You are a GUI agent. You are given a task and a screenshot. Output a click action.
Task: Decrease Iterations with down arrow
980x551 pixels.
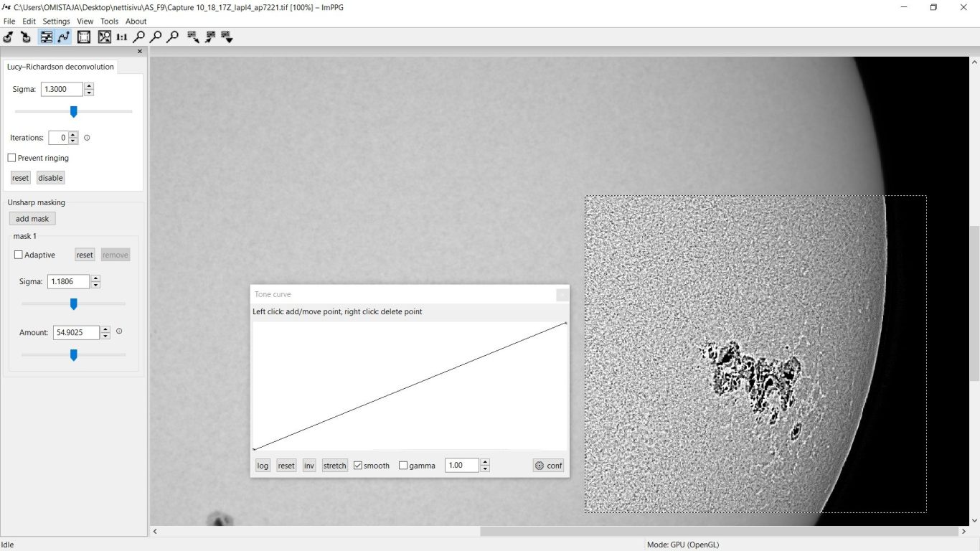[73, 141]
